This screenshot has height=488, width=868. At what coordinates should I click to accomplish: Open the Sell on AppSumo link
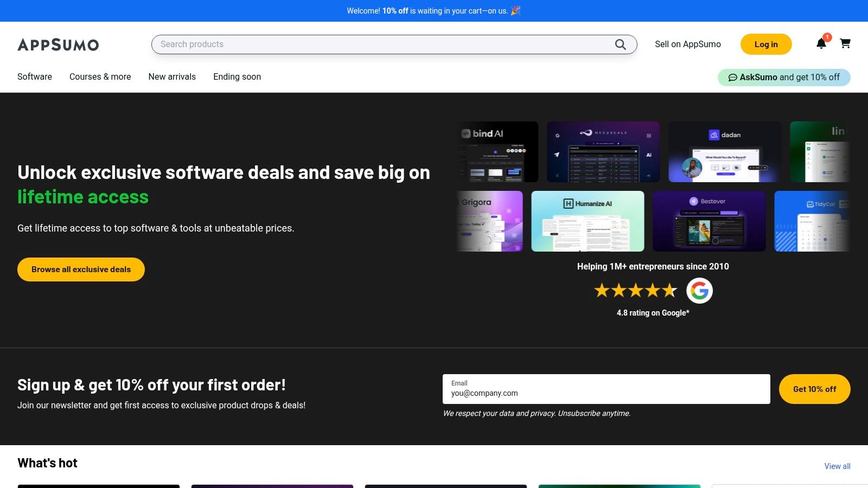tap(688, 44)
